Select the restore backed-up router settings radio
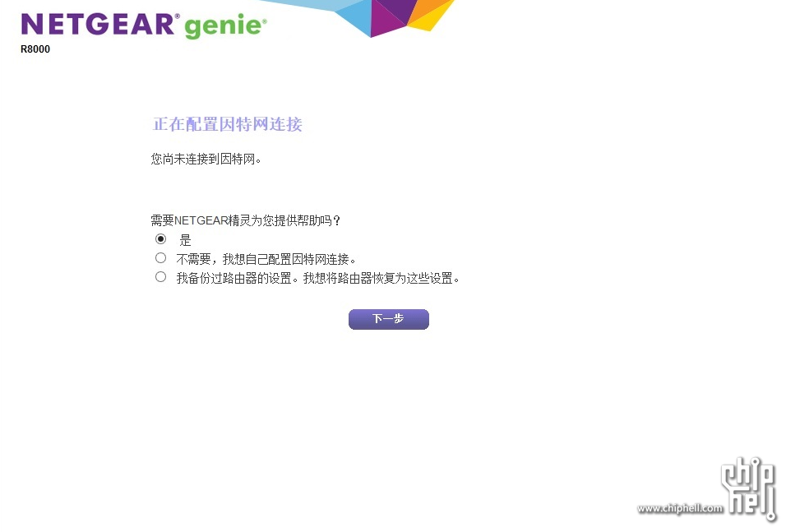The width and height of the screenshot is (786, 532). coord(160,277)
